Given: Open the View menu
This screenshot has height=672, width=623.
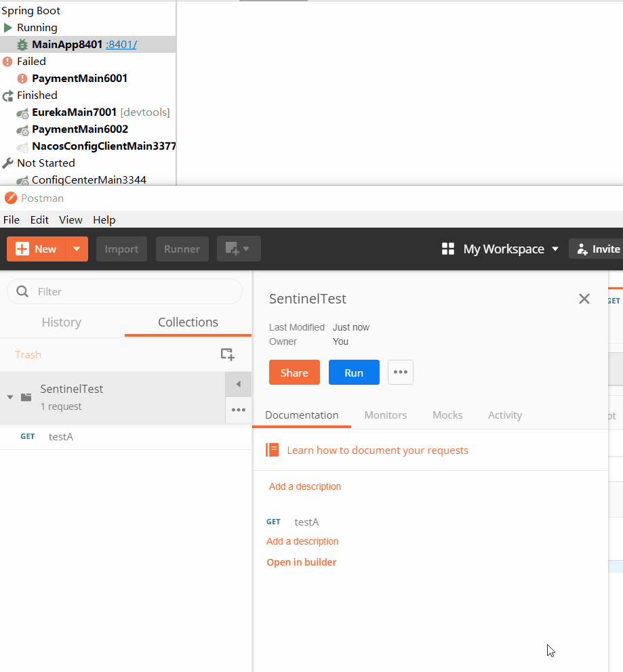Looking at the screenshot, I should (71, 220).
